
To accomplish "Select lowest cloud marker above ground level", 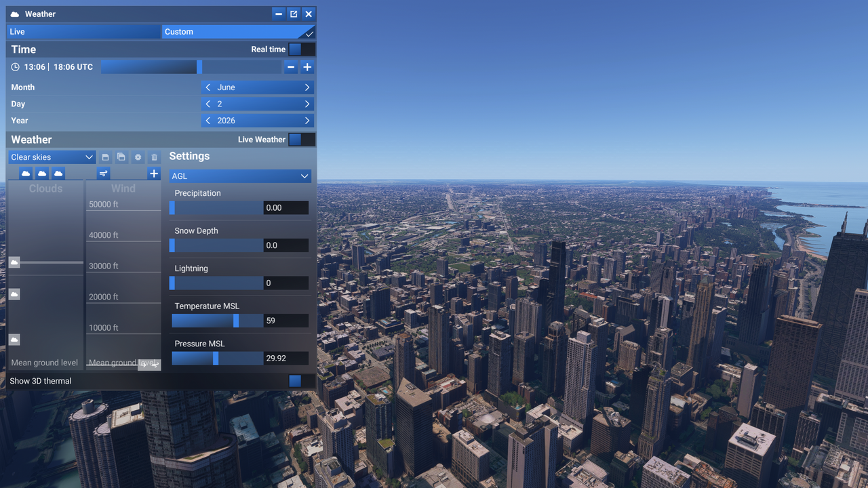I will (x=14, y=340).
